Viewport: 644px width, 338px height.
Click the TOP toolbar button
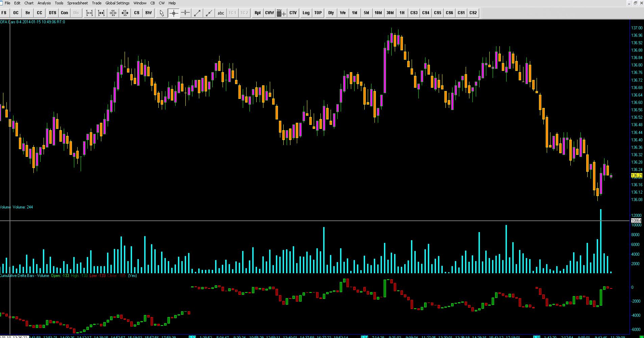(318, 13)
